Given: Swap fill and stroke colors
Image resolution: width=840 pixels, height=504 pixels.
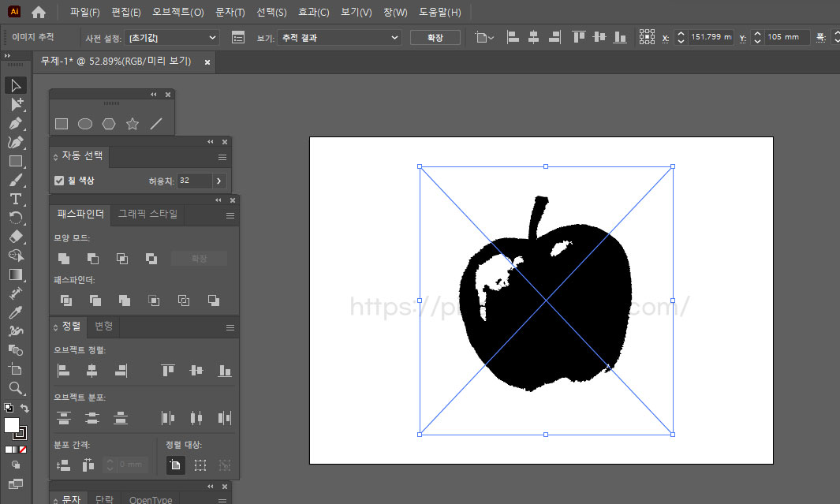Looking at the screenshot, I should 24,408.
